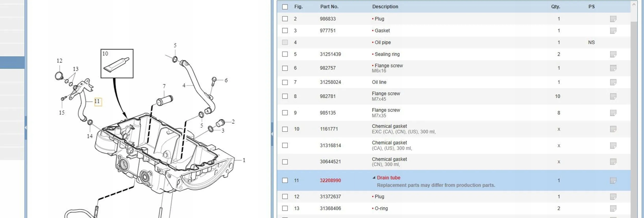
Task: Open the note icon for Plug 986833
Action: tap(613, 19)
